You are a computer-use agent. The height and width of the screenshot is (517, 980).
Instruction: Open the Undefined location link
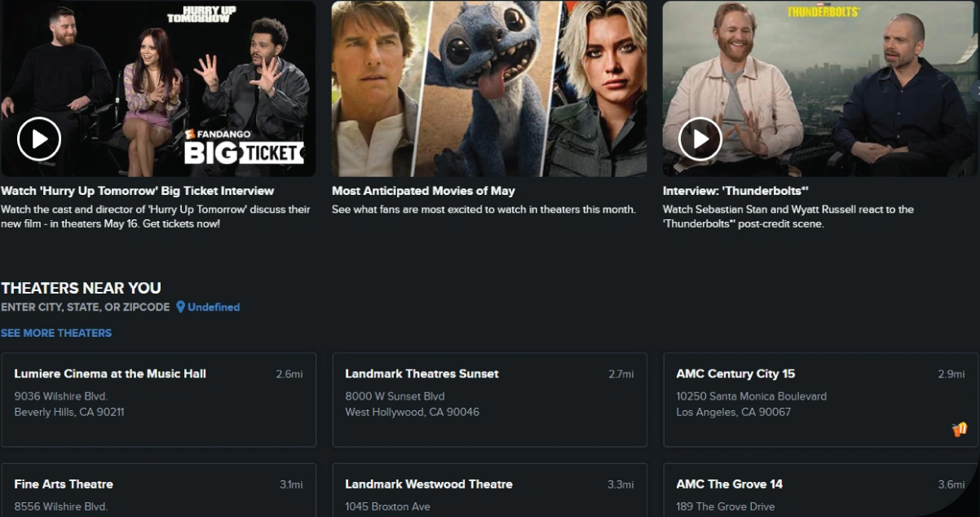tap(214, 307)
